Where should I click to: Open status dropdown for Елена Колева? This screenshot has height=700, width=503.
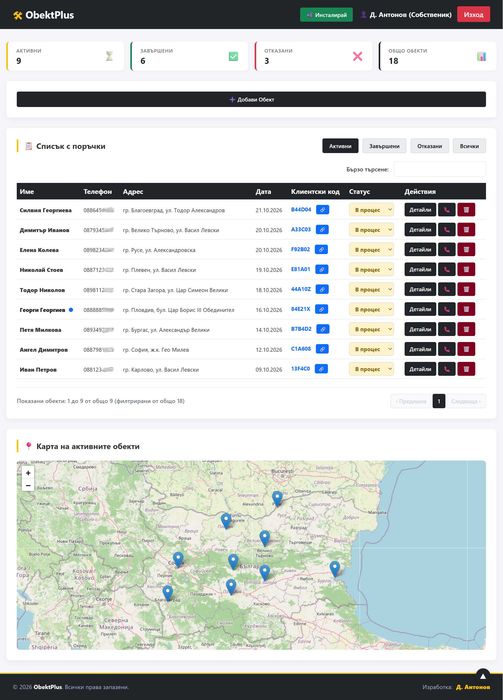coord(371,250)
